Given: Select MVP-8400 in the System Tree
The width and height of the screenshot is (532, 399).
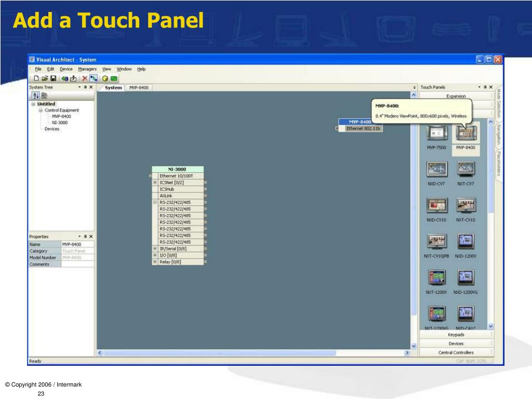Looking at the screenshot, I should [x=61, y=116].
